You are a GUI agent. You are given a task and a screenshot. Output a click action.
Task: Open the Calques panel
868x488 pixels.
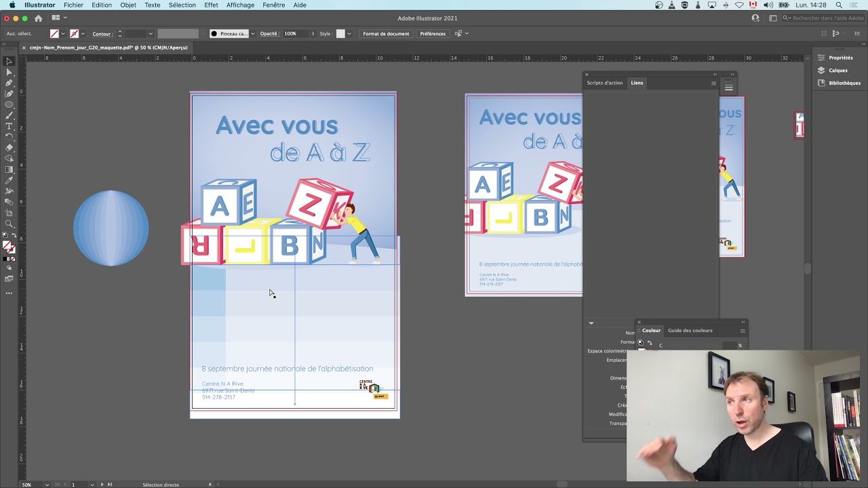tap(833, 70)
